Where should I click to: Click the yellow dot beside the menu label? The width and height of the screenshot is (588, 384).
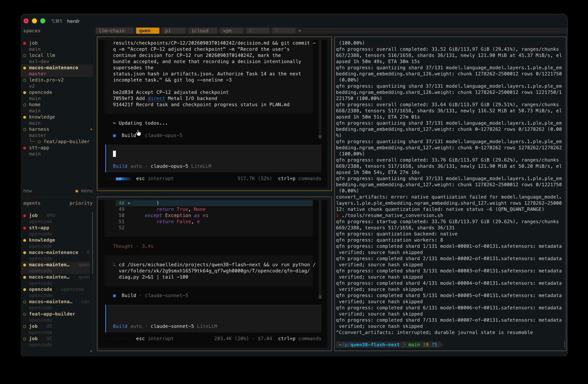point(77,191)
